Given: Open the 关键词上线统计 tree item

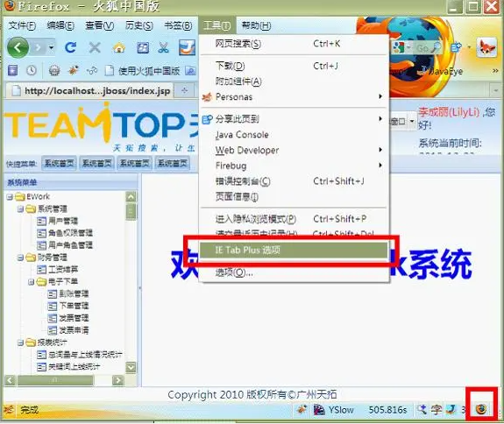Looking at the screenshot, I should tap(68, 366).
